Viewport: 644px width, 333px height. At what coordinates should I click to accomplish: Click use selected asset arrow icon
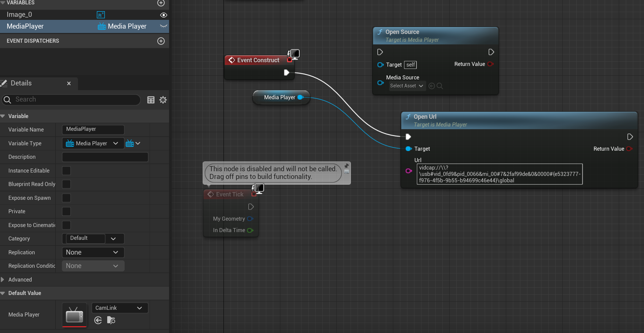click(98, 320)
